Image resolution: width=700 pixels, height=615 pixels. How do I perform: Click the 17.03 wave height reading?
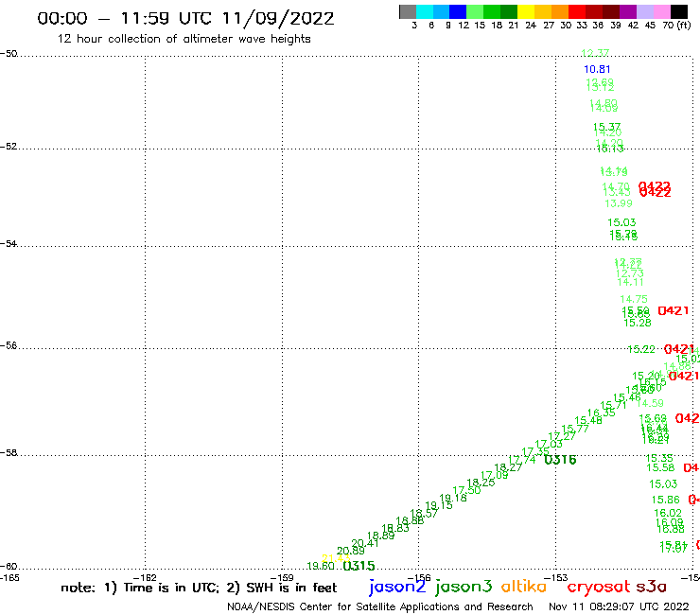pyautogui.click(x=549, y=444)
